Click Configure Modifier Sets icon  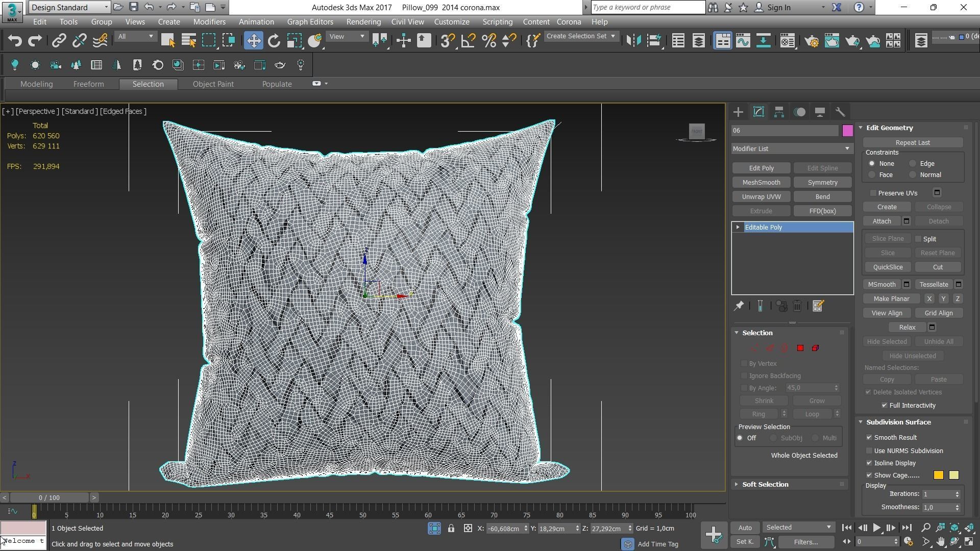818,306
